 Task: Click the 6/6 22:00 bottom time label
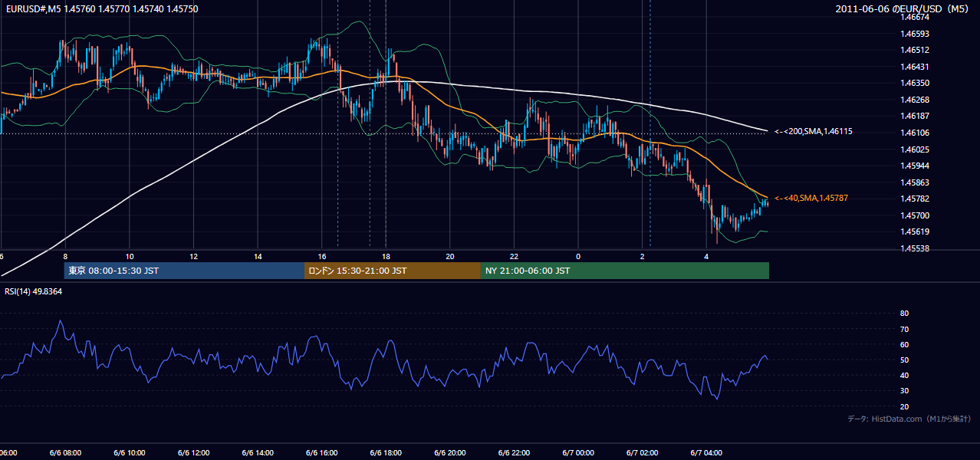click(x=515, y=452)
